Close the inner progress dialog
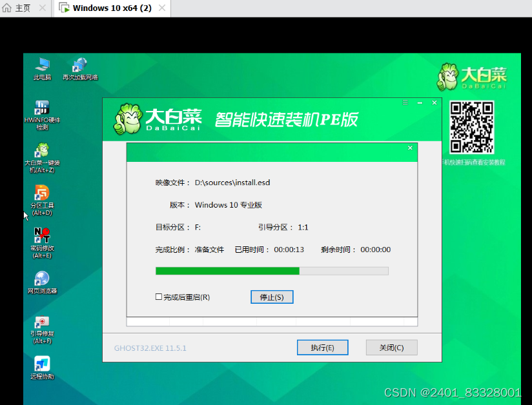Screen dimensions: 532x405 tap(410, 148)
